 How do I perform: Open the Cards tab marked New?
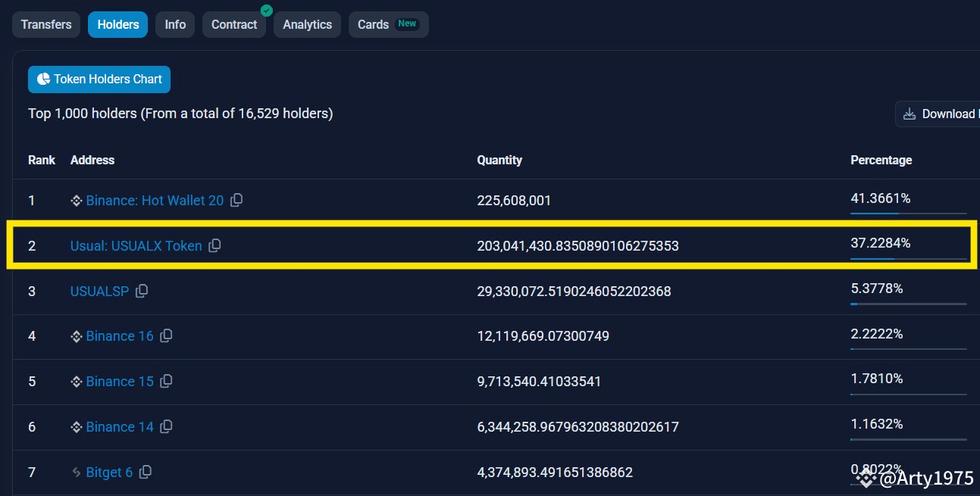click(388, 24)
